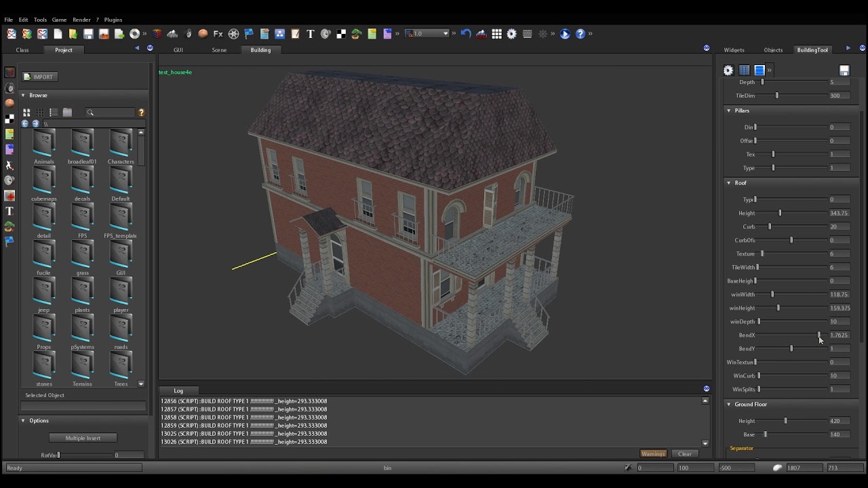The image size is (868, 488).
Task: Click the floppy disk Save icon in main toolbar
Action: [x=88, y=34]
